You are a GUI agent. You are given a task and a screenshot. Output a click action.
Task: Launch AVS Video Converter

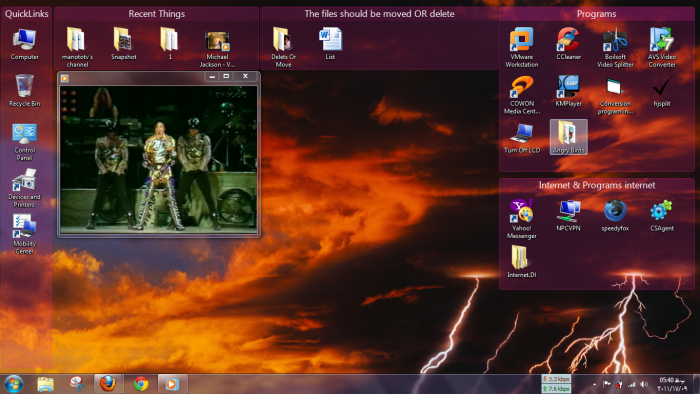tap(662, 47)
